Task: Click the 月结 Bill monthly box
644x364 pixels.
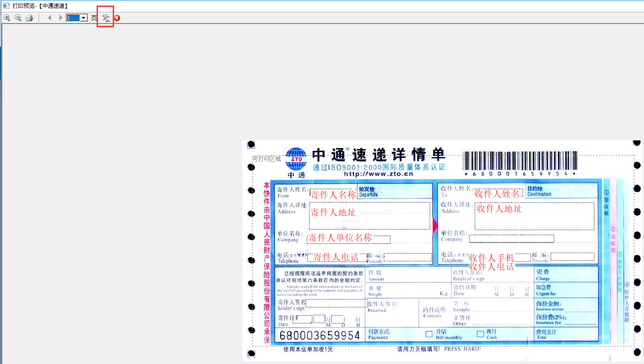Action: (429, 334)
